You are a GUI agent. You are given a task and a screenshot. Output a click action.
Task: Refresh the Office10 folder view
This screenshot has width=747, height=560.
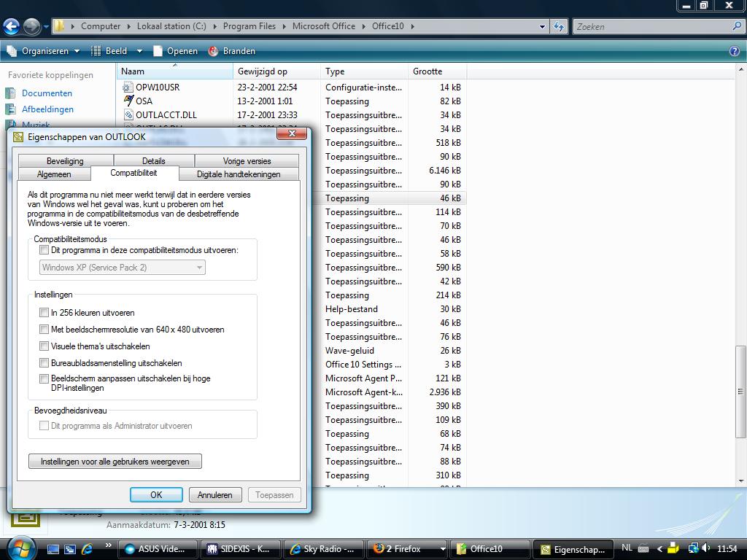point(559,27)
